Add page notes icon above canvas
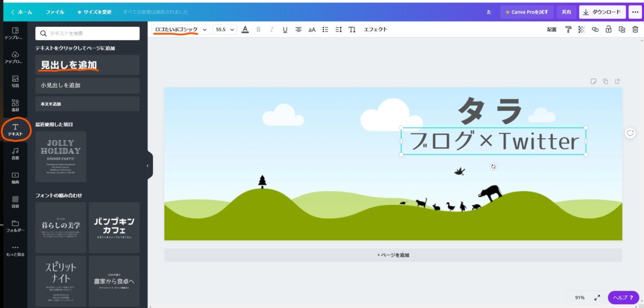 point(594,81)
